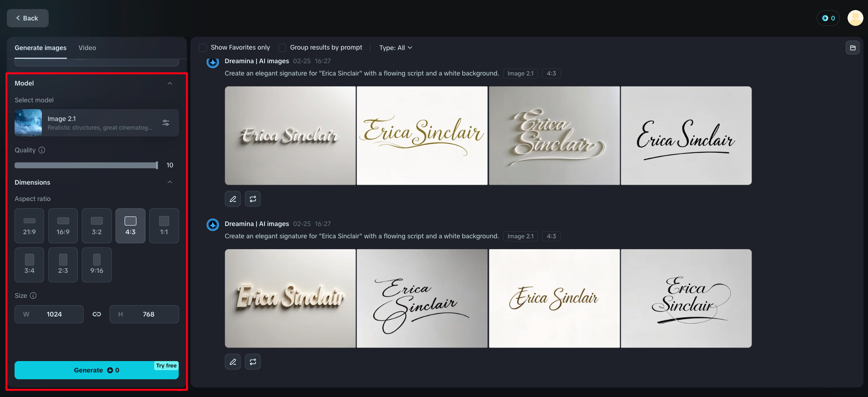Enable Show Favorites only checkbox
Image resolution: width=868 pixels, height=397 pixels.
pyautogui.click(x=203, y=48)
